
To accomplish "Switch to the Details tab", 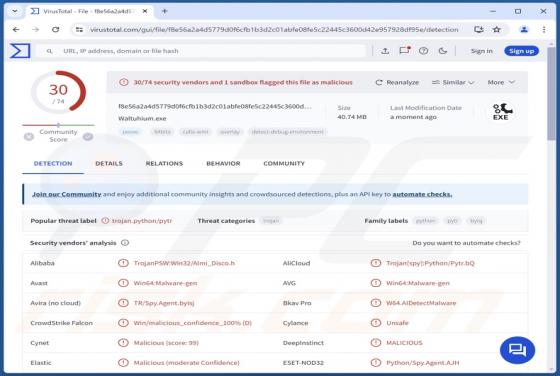I will (109, 164).
